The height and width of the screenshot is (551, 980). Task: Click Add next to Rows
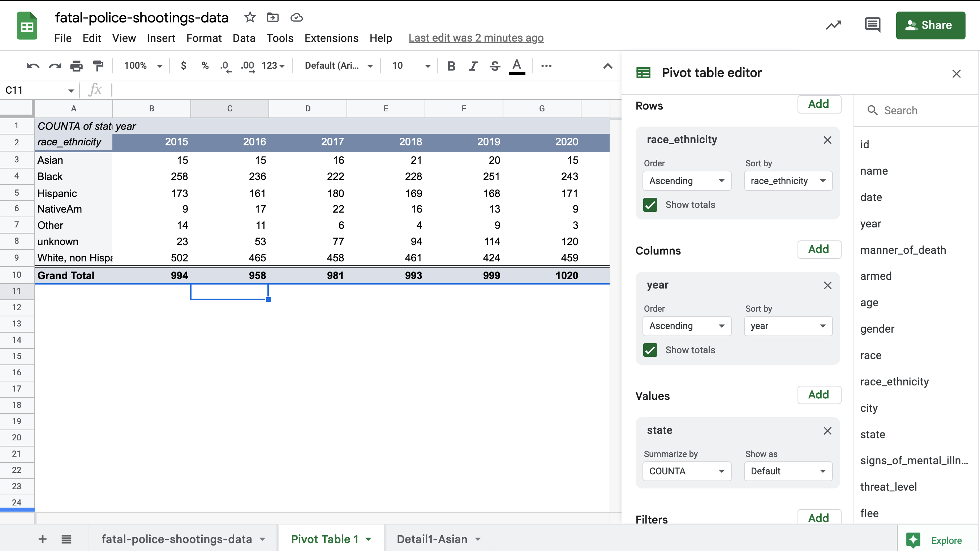[x=819, y=104]
